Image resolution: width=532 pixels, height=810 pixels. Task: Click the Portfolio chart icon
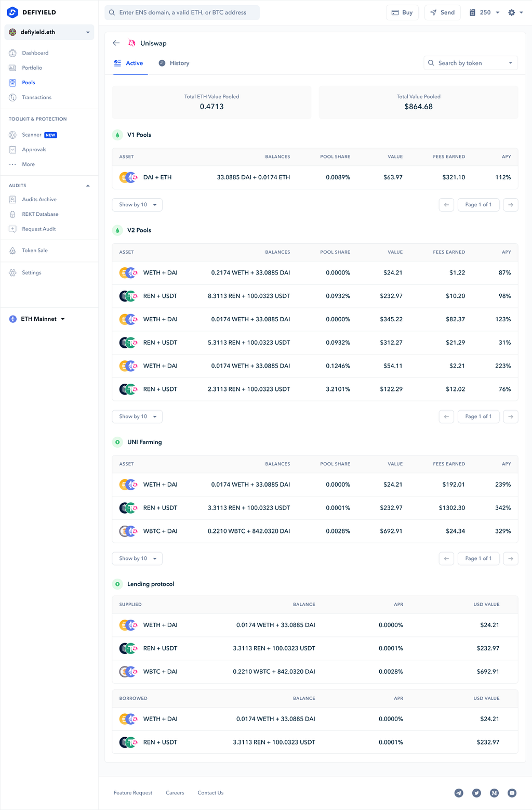click(12, 68)
